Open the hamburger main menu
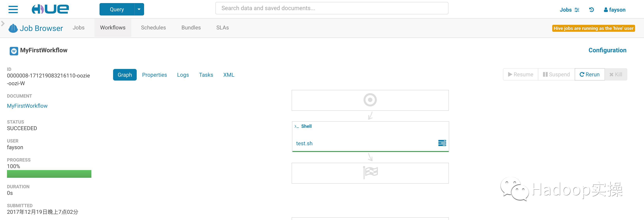The width and height of the screenshot is (644, 220). coord(13,9)
